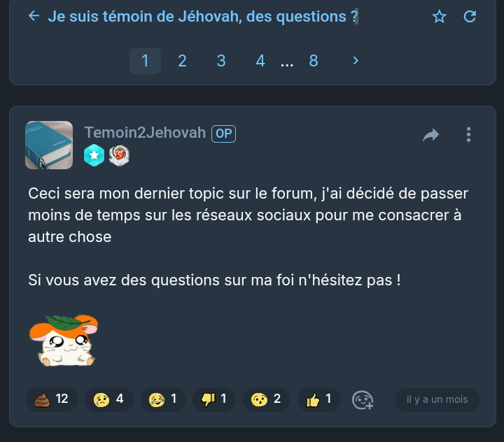Click the thumbs down reaction
Viewport: 504px width, 442px height.
coord(214,399)
